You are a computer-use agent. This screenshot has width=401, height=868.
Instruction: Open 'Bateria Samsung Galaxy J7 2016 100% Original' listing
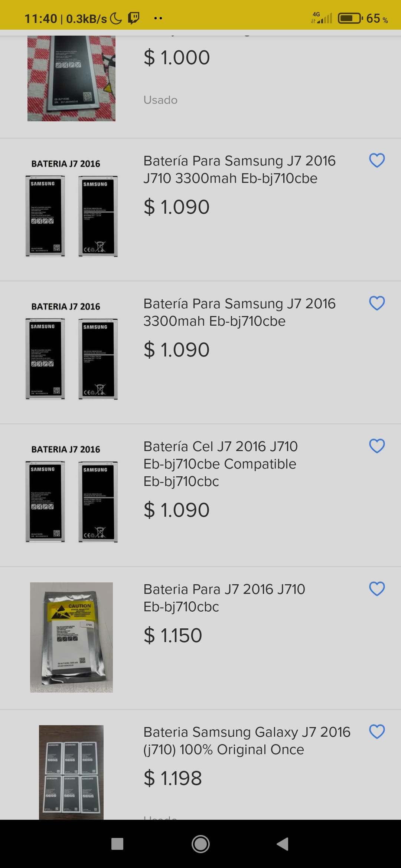pyautogui.click(x=247, y=740)
